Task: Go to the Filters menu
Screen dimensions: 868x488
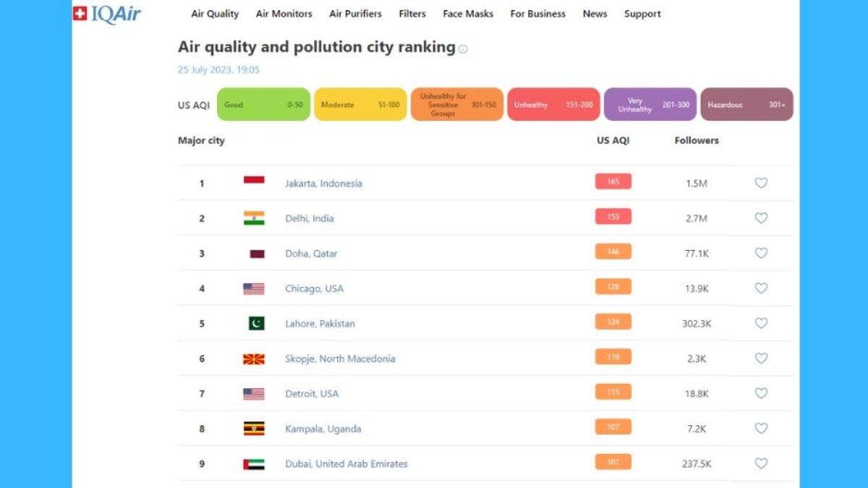Action: (x=412, y=14)
